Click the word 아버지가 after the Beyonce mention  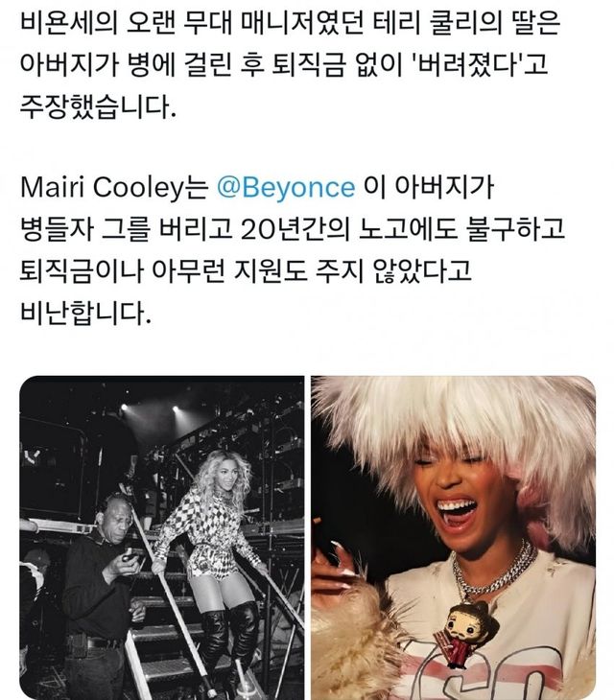[x=444, y=187]
